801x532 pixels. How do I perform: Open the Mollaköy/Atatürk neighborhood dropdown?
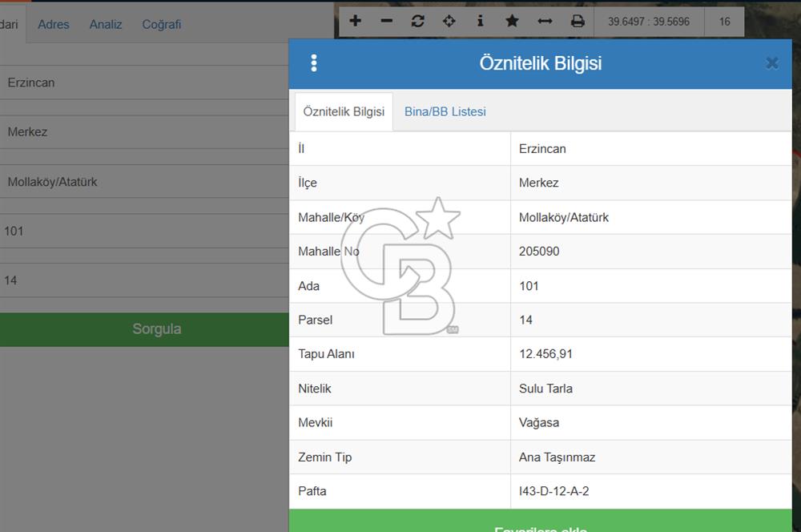[x=144, y=181]
